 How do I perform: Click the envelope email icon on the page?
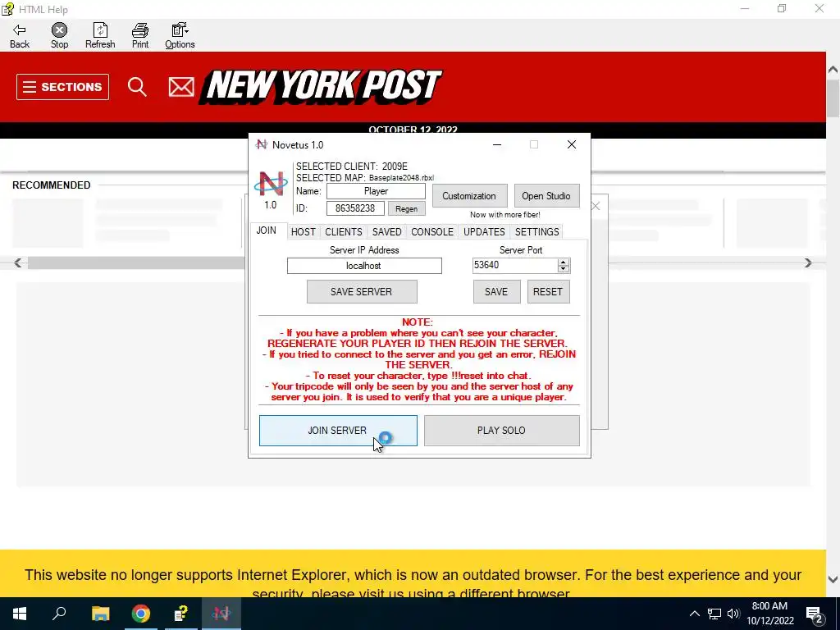[x=181, y=87]
